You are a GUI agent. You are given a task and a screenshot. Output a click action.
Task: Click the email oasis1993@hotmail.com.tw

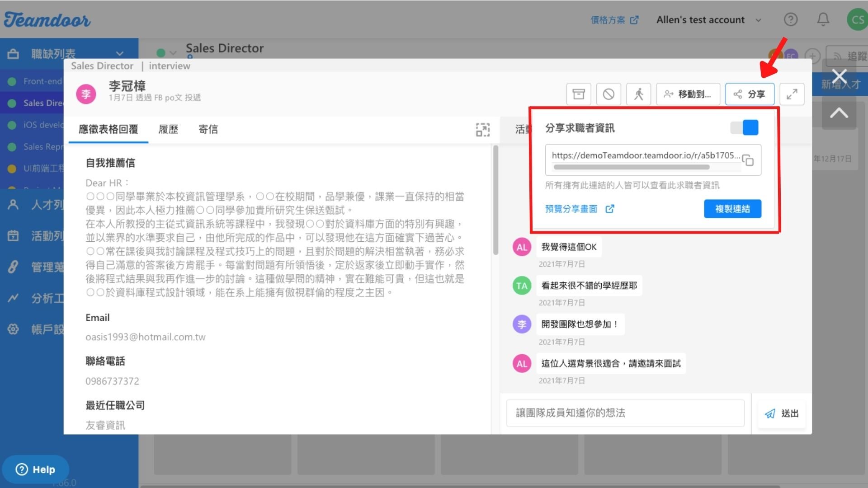146,337
